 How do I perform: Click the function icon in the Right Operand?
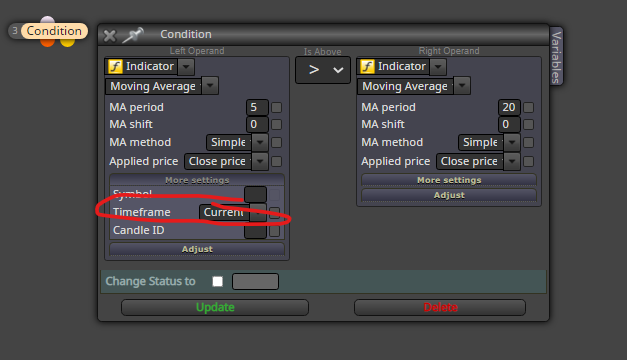point(367,66)
